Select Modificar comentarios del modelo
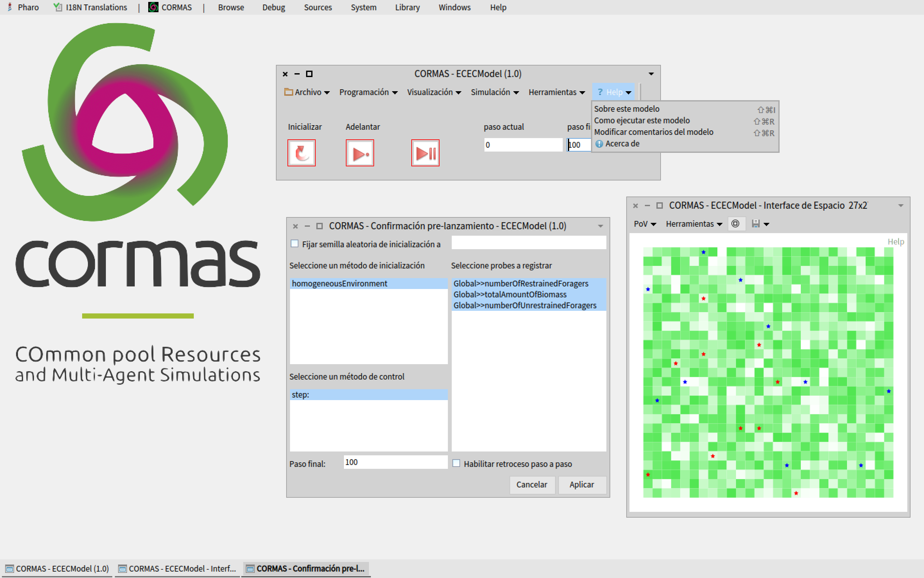 pyautogui.click(x=685, y=132)
